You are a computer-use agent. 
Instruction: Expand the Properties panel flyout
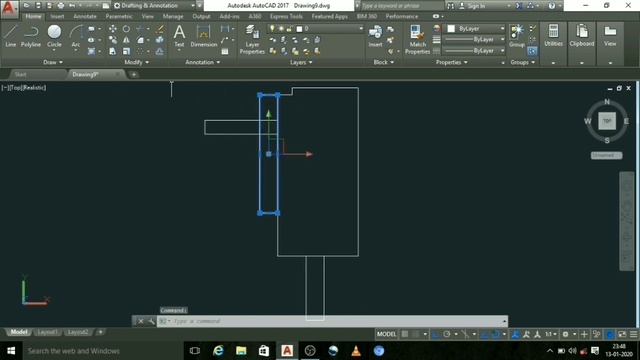click(451, 62)
